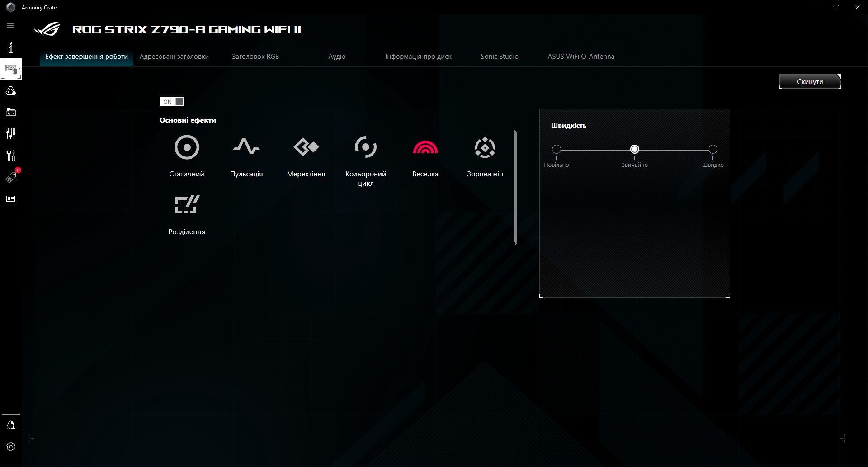This screenshot has width=868, height=467.
Task: Open the deals tag with notification badge
Action: click(11, 177)
